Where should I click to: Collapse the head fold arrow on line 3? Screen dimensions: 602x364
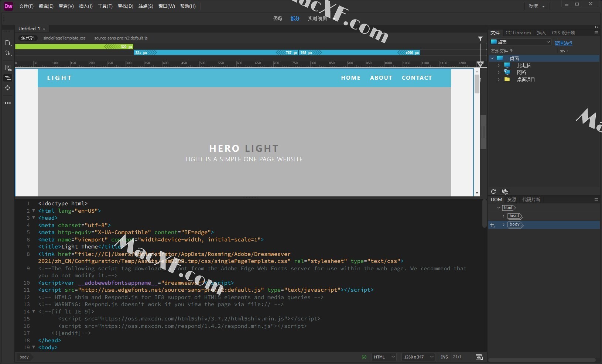click(x=34, y=218)
